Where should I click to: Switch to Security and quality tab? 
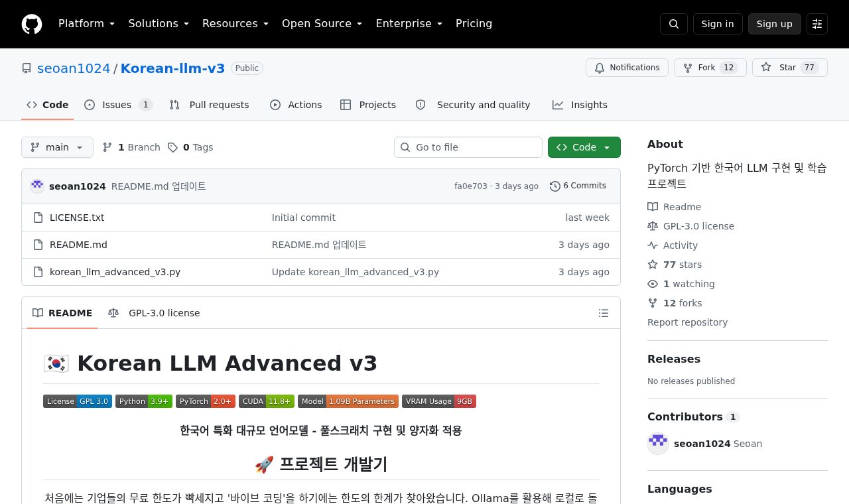pos(473,105)
